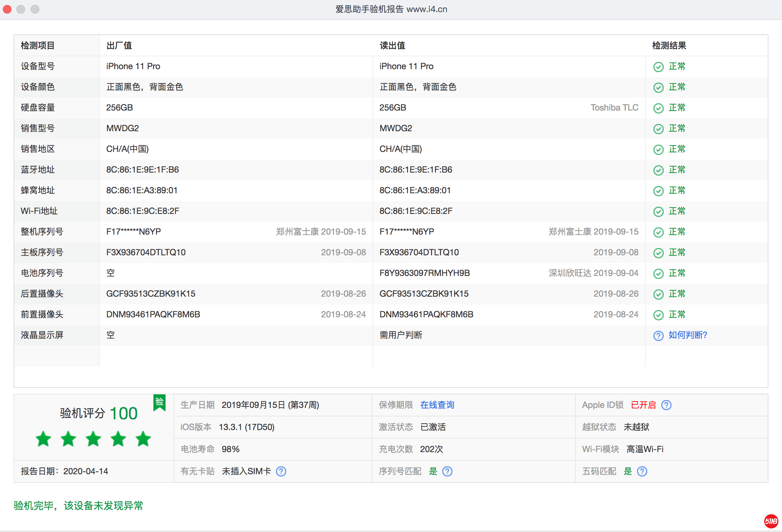782x532 pixels.
Task: Click the check icon beside 蓝牙地址 result
Action: click(659, 170)
